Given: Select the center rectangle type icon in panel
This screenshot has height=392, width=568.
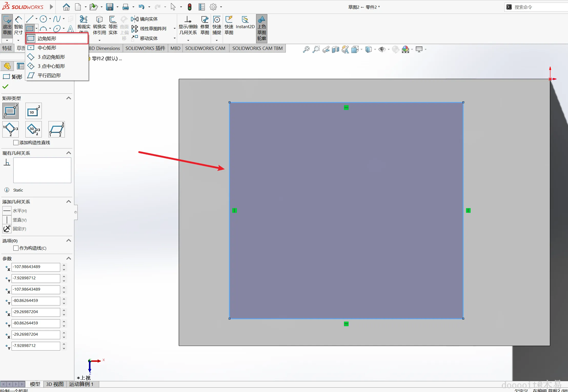Looking at the screenshot, I should 33,111.
